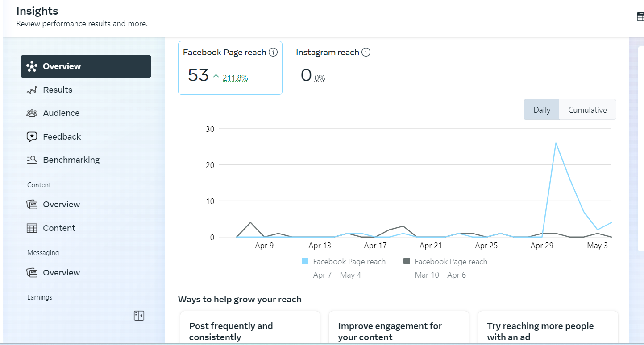Click the May 3 axis label
The image size is (644, 345).
(x=597, y=246)
